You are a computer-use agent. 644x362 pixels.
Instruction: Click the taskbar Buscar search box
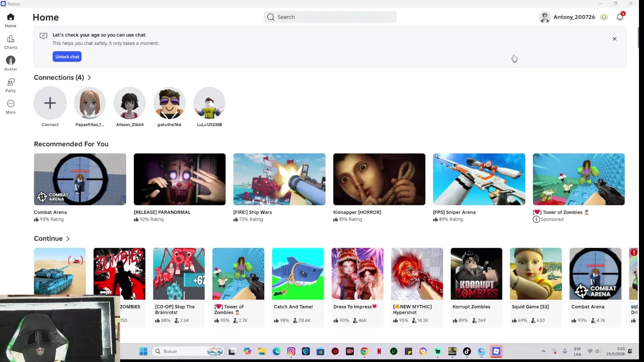pos(188,351)
